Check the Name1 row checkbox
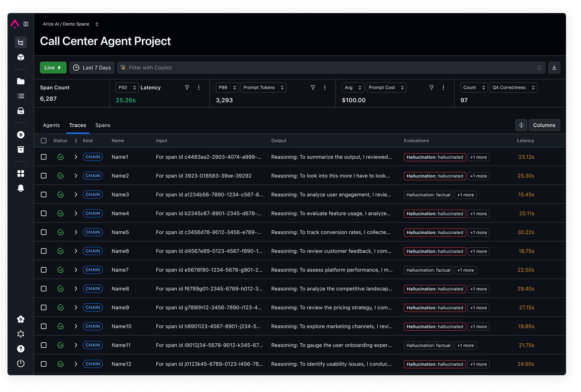 point(44,157)
